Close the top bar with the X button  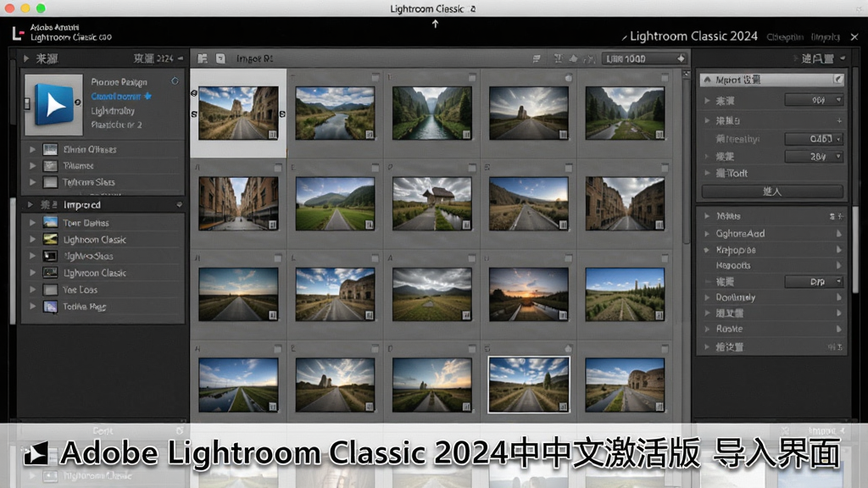854,37
